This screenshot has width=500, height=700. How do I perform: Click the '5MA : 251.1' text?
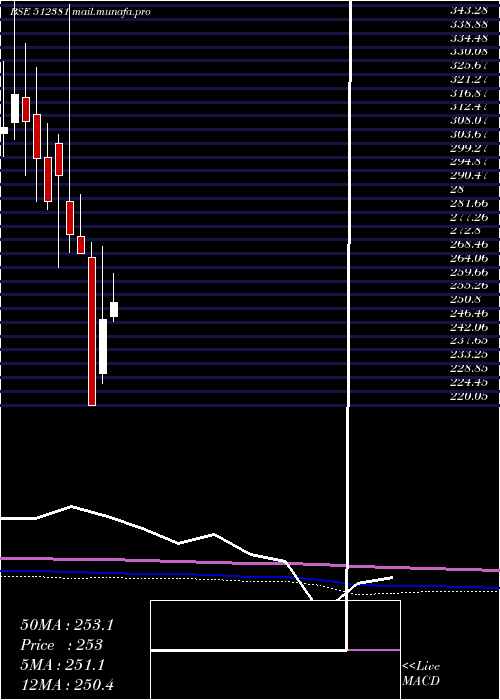[x=62, y=665]
